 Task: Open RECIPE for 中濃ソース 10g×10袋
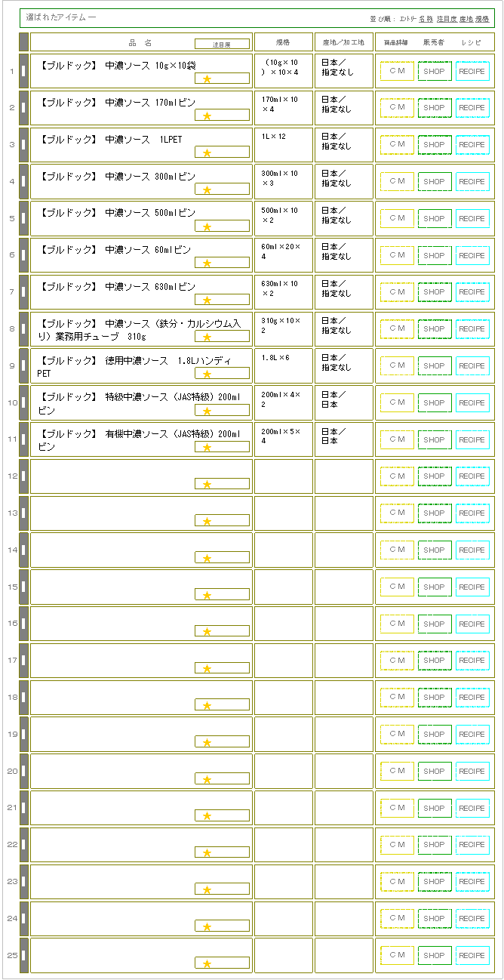[472, 71]
